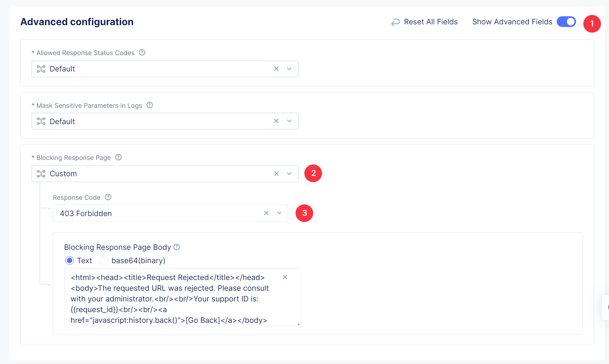Expand Mask Sensitive Parameters dropdown arrow
Image resolution: width=609 pixels, height=364 pixels.
tap(289, 121)
